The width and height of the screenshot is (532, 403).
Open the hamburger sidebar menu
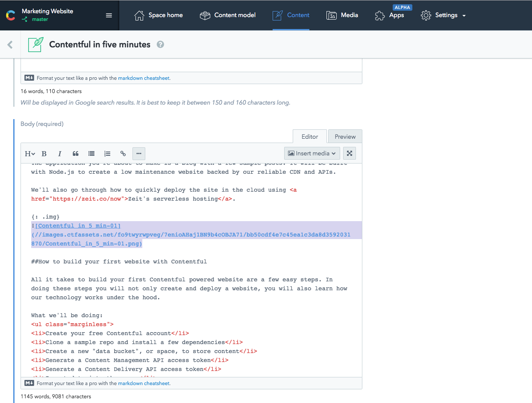pos(109,15)
